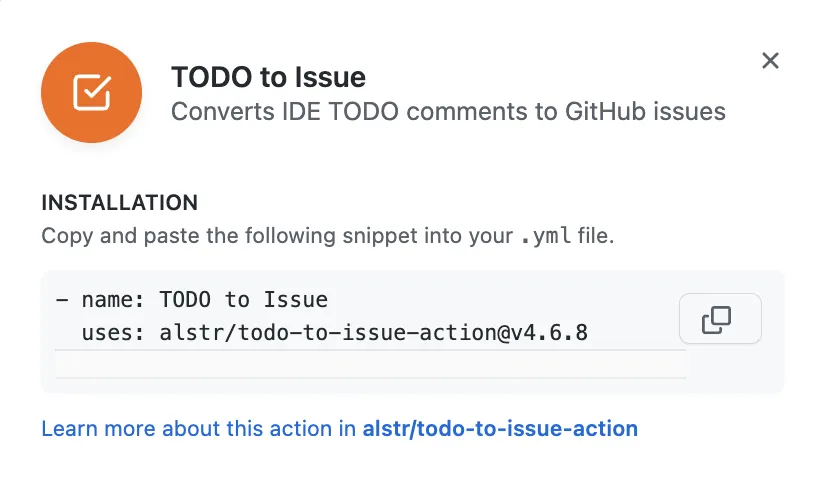Viewport: 824px width, 484px height.
Task: Click the "Copy and paste the following snippet" text
Action: (250, 237)
